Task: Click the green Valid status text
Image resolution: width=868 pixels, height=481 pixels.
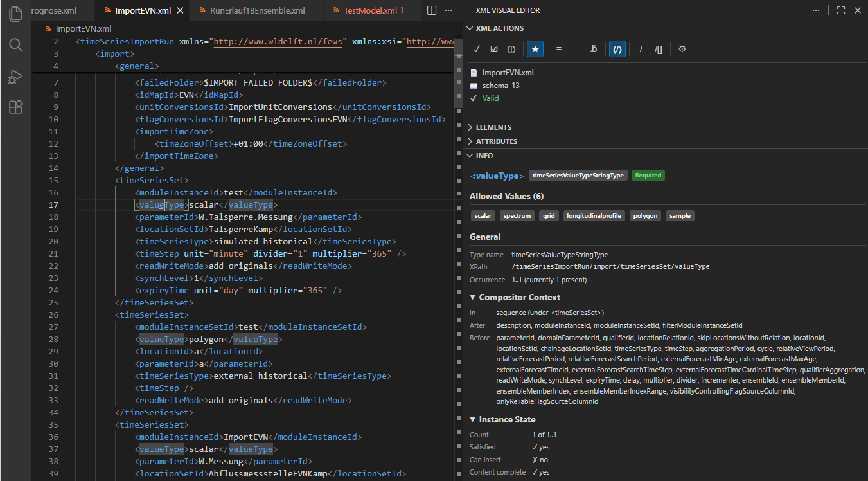Action: point(490,98)
